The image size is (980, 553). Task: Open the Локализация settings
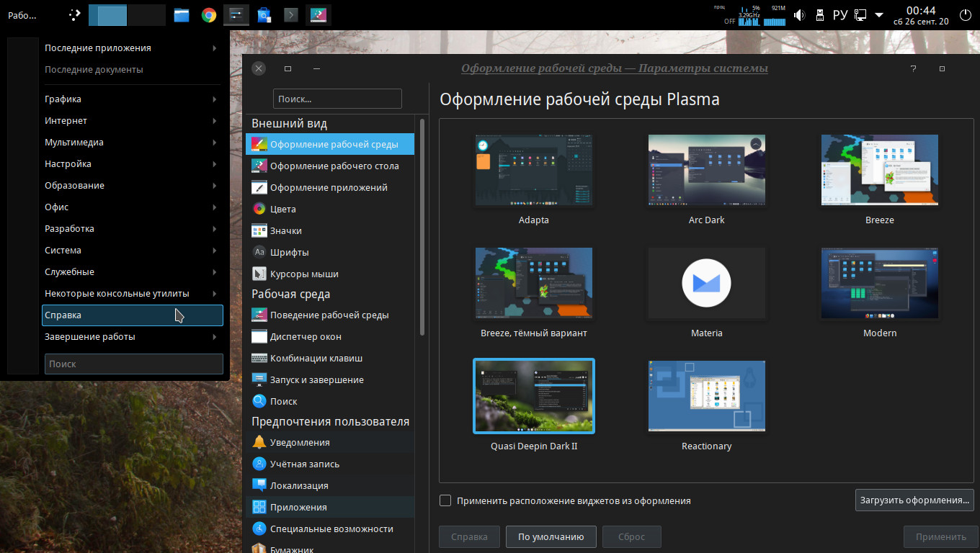click(x=330, y=485)
